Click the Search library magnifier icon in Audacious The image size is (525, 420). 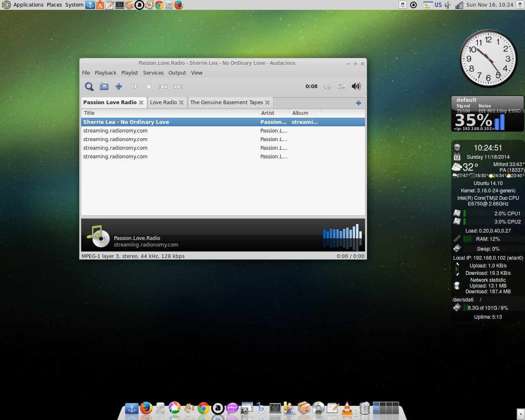[89, 87]
